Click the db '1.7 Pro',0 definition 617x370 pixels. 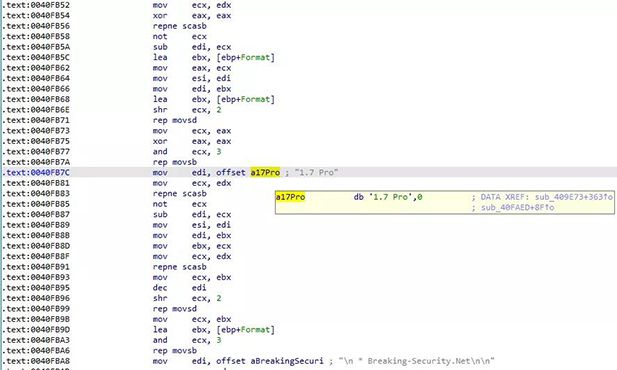click(388, 197)
